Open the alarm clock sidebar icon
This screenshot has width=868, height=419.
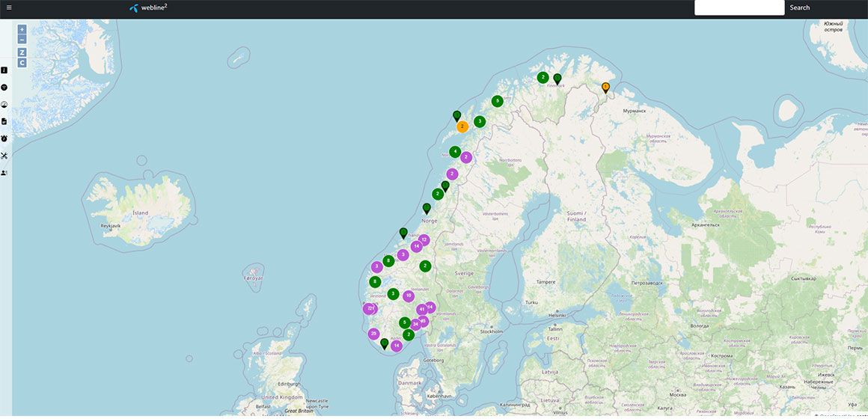[4, 138]
